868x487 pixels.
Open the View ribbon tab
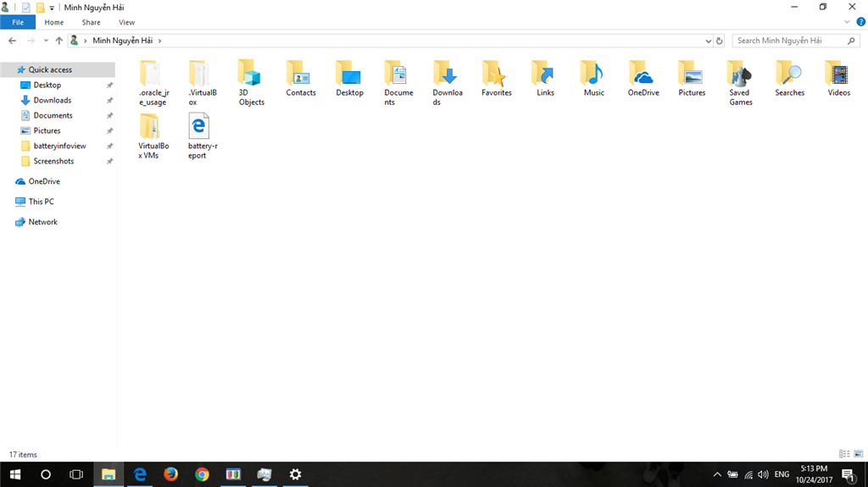[x=126, y=22]
